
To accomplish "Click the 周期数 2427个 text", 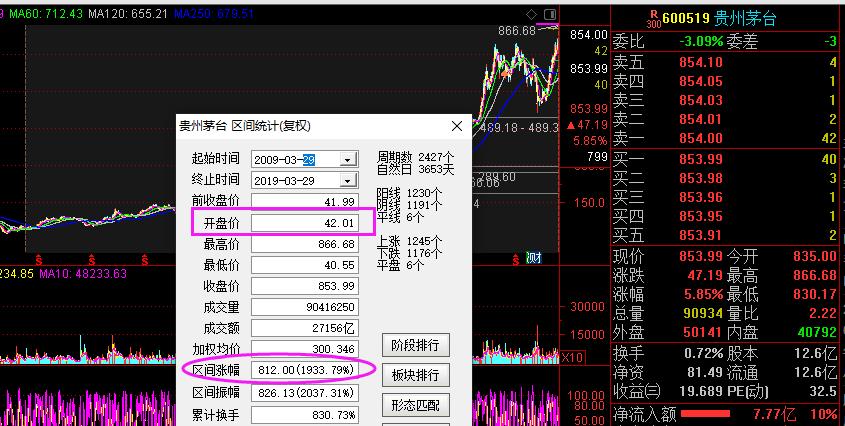I will 415,156.
